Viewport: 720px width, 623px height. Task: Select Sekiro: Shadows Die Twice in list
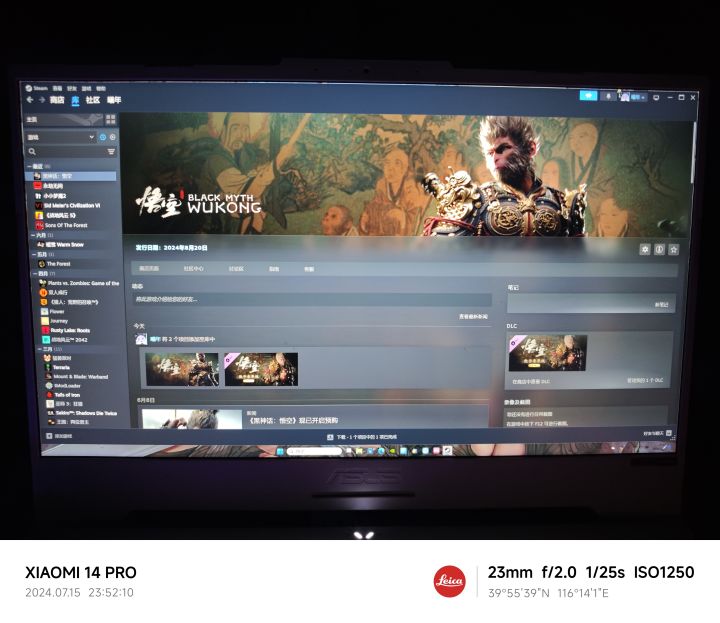point(82,413)
